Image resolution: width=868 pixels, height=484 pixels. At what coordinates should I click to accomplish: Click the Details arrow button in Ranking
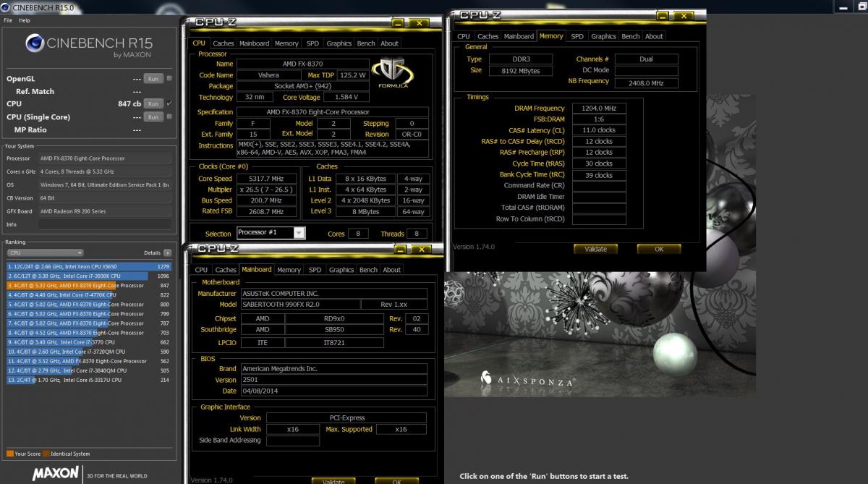(168, 253)
